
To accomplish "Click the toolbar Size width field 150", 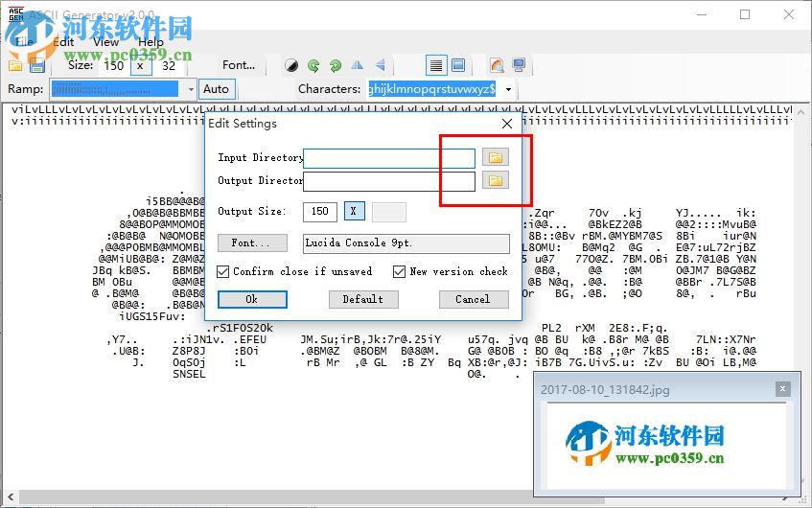I will (114, 66).
